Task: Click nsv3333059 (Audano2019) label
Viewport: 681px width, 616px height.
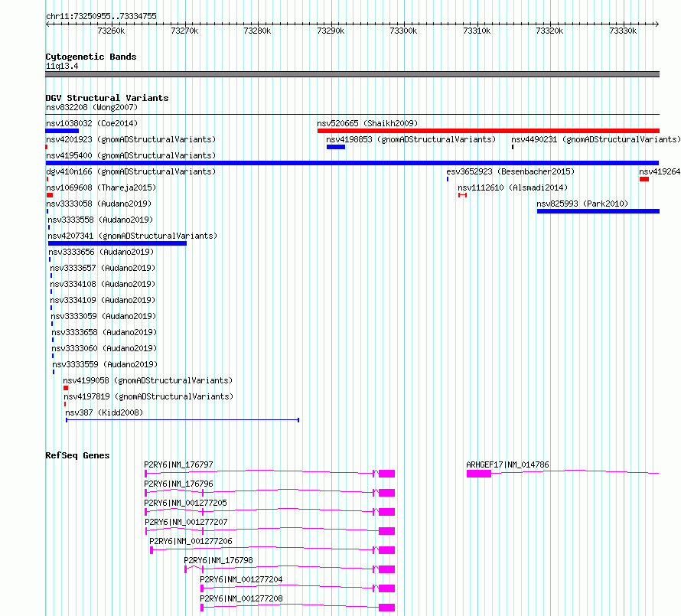Action: [x=103, y=316]
